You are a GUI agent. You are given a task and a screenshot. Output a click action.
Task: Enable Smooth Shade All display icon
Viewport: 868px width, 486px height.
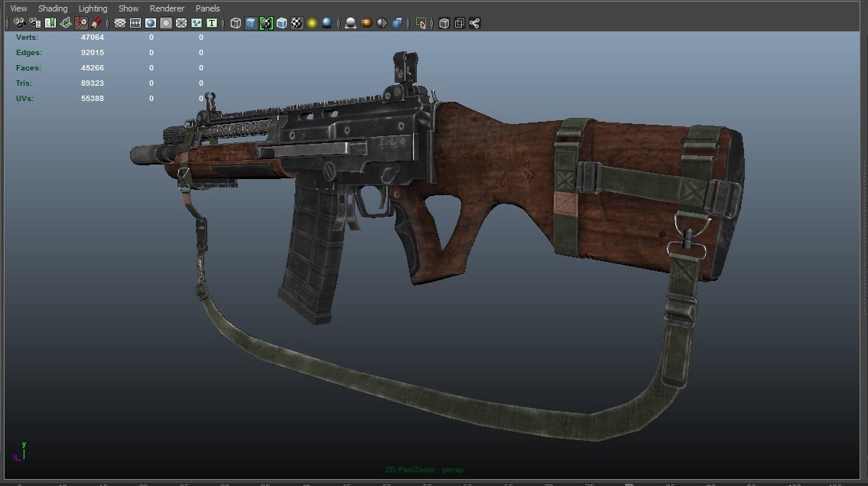(x=250, y=23)
